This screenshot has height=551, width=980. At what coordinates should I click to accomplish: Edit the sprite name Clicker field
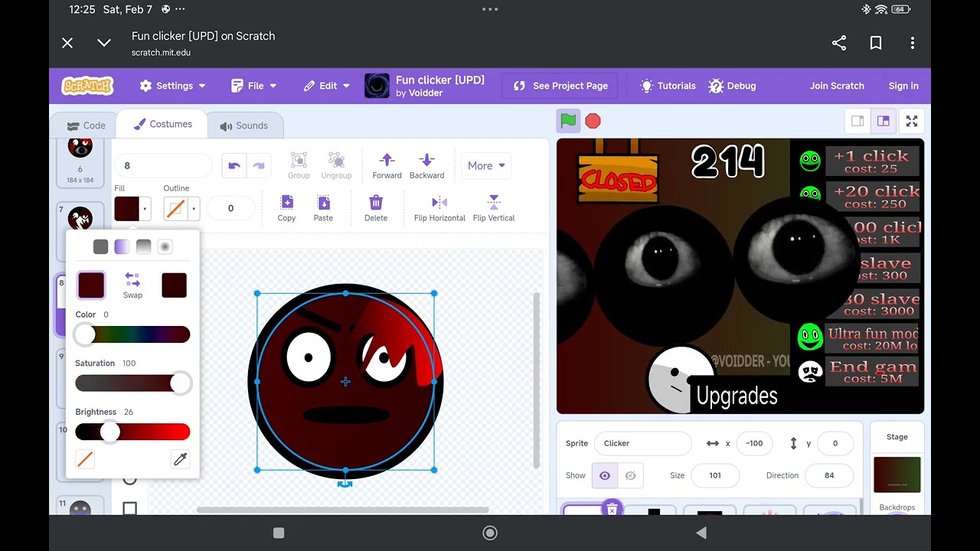pyautogui.click(x=642, y=443)
